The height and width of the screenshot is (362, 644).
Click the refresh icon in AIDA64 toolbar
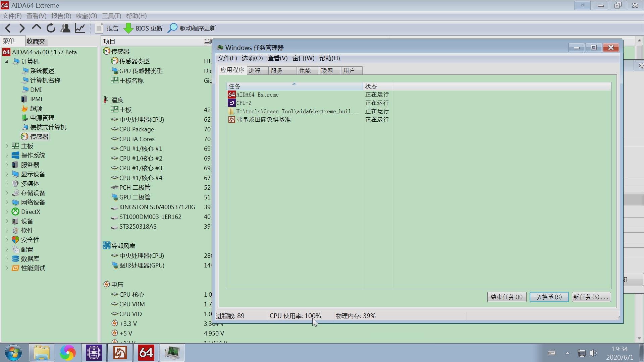51,28
